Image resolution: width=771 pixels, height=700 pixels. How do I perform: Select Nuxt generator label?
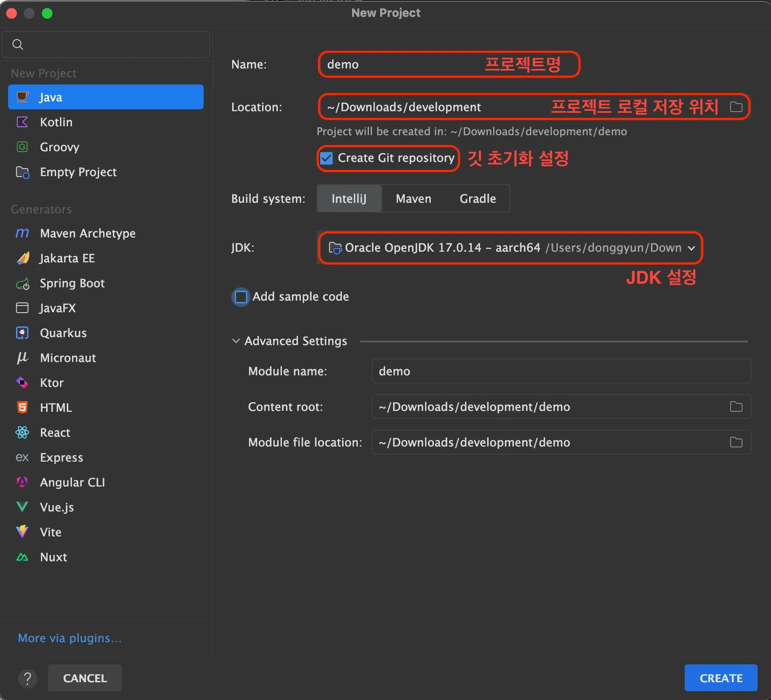point(53,557)
